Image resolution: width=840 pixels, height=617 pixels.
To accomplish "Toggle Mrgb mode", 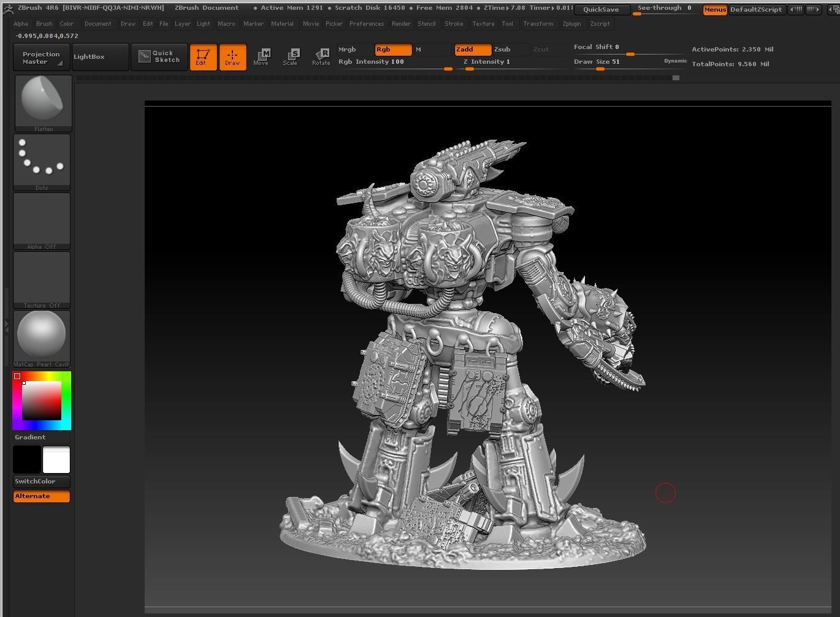I will pos(355,50).
